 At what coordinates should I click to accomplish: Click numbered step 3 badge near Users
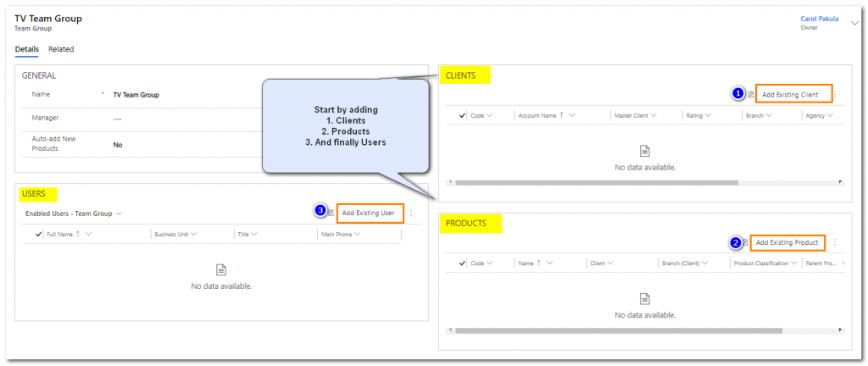click(x=320, y=210)
